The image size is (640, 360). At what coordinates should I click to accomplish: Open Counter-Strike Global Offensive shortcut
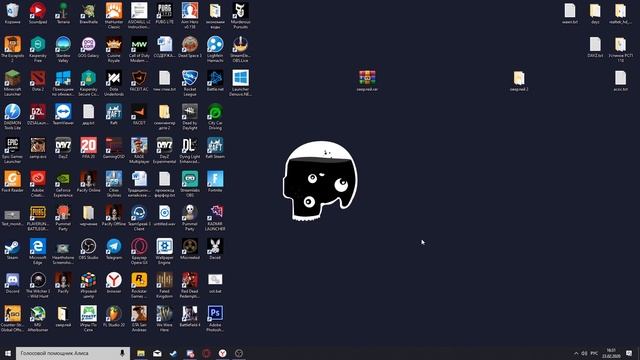(12, 319)
